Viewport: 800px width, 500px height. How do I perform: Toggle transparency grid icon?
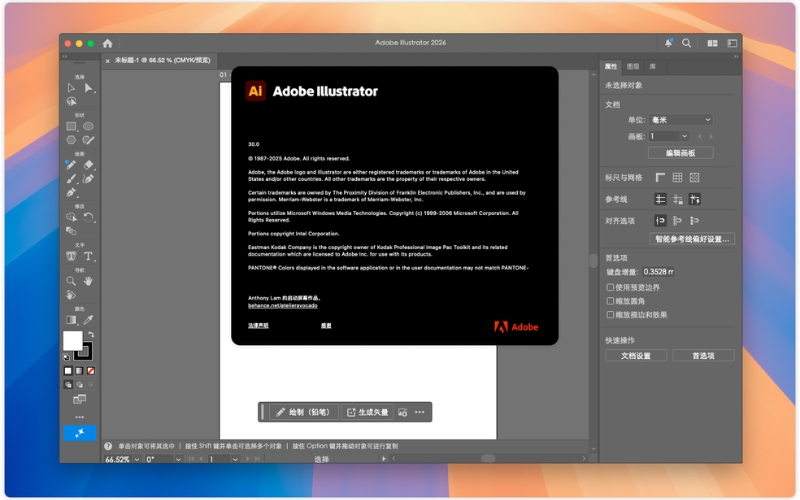(x=694, y=178)
